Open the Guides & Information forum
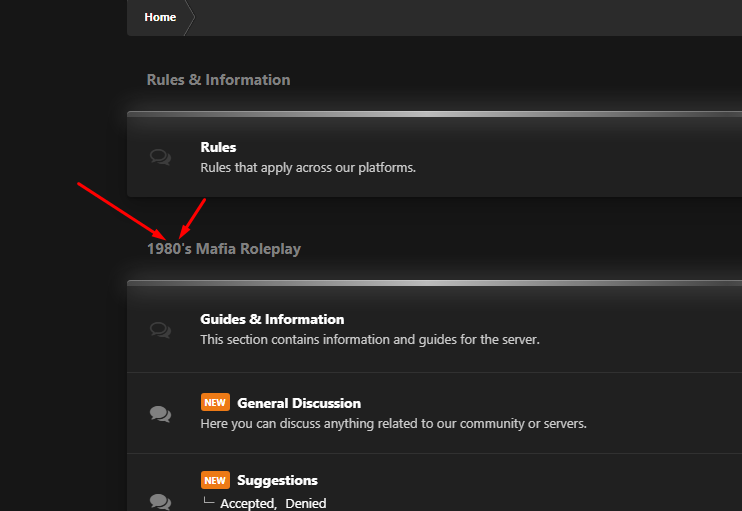The height and width of the screenshot is (511, 742). pyautogui.click(x=272, y=319)
